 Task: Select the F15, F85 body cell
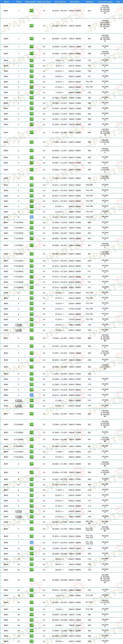tap(89, 595)
